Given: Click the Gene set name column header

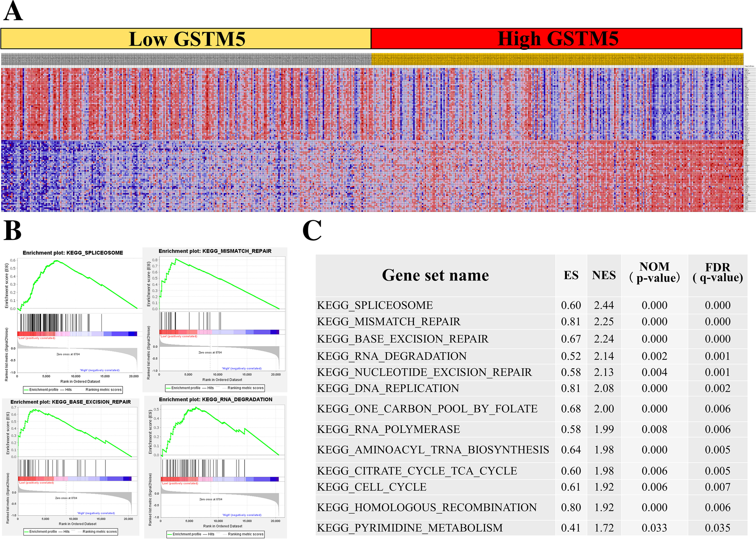Looking at the screenshot, I should tap(436, 275).
